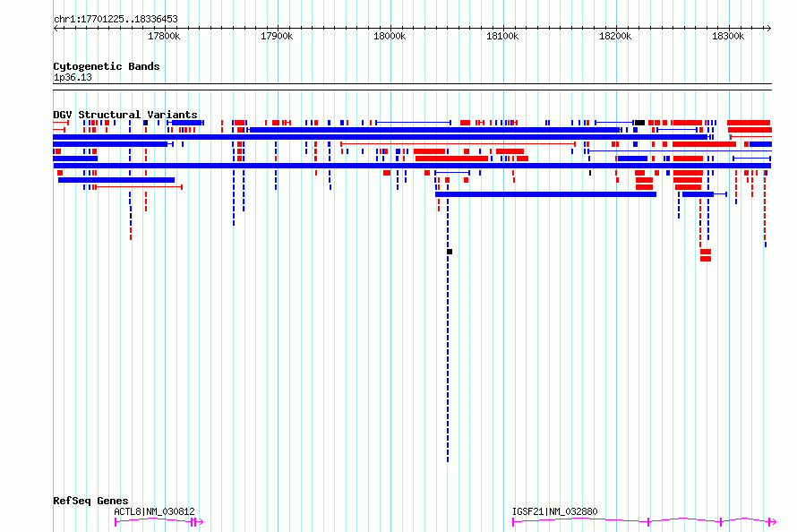Select the 18100k ruler label
The width and height of the screenshot is (797, 532).
coord(502,36)
